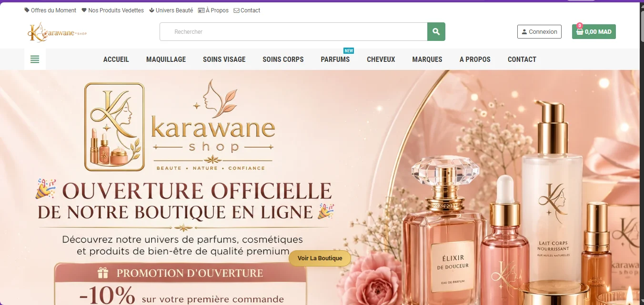Open the MAQUILLAGE menu

click(166, 59)
